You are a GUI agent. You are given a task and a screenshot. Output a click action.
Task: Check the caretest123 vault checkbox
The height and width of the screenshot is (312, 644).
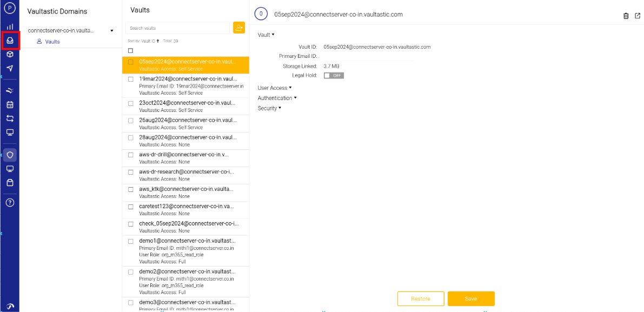(x=131, y=207)
